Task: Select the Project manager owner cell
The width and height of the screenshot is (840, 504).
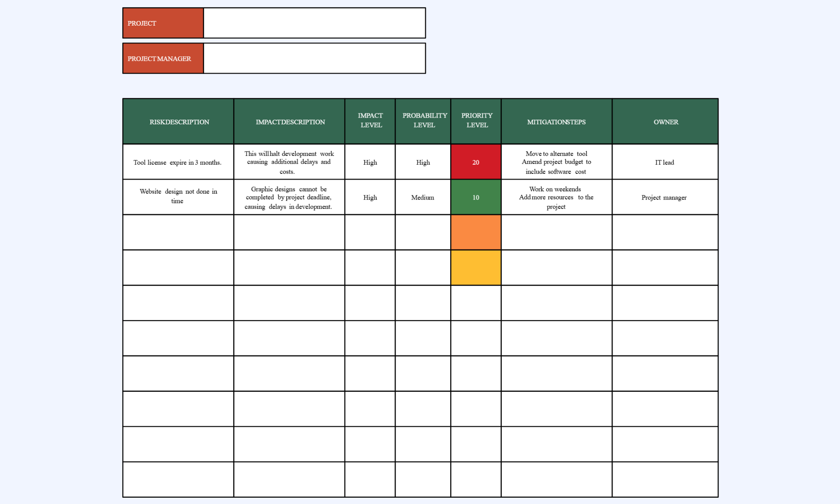Action: (665, 197)
